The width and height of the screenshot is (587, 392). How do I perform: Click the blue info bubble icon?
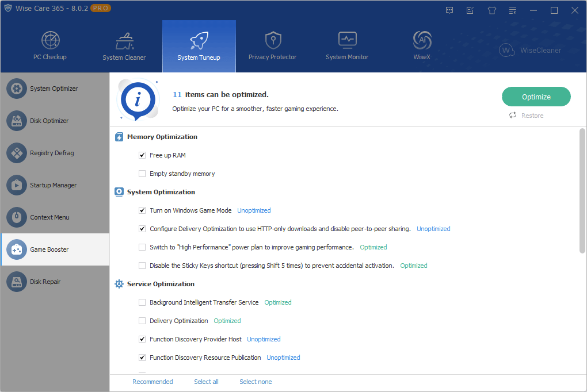138,100
